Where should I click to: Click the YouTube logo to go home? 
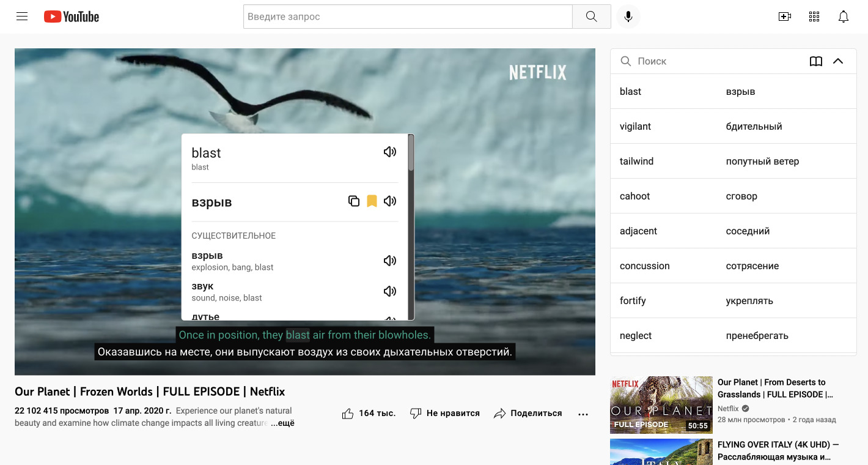[x=72, y=17]
